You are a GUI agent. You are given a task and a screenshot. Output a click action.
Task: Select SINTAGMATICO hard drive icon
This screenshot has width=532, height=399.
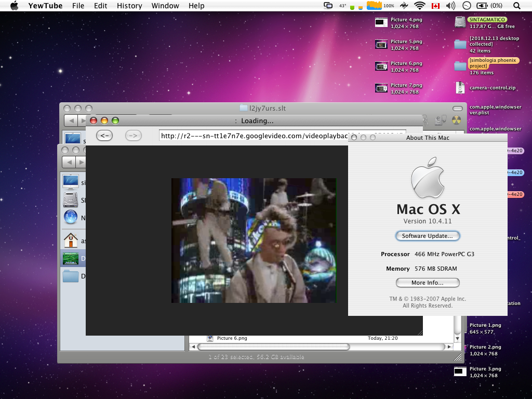click(460, 22)
